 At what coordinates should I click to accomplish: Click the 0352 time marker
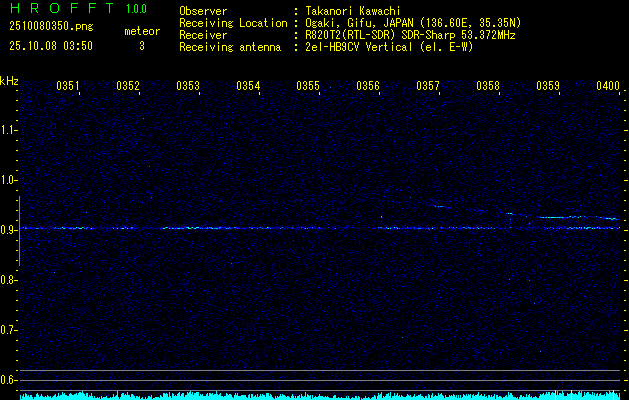pyautogui.click(x=128, y=86)
